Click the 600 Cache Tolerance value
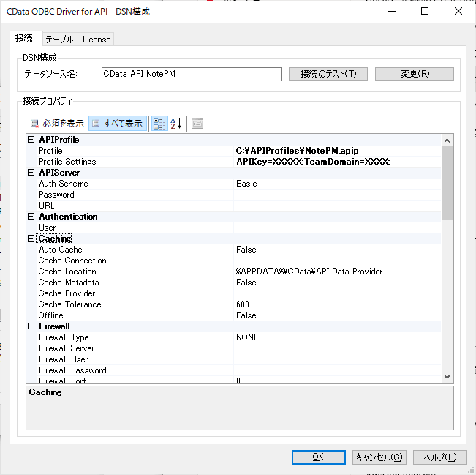This screenshot has width=476, height=475. [x=243, y=304]
